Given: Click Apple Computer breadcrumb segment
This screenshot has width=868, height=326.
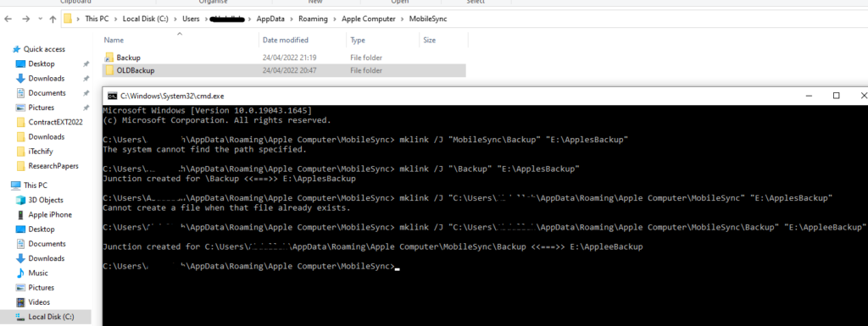Looking at the screenshot, I should click(368, 19).
